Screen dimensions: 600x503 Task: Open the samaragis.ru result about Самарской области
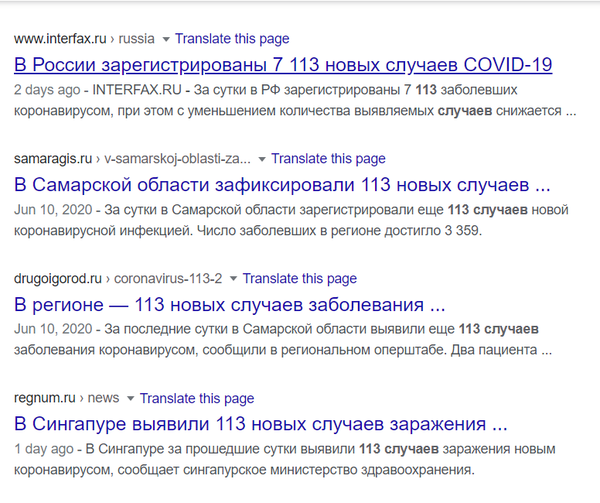282,185
